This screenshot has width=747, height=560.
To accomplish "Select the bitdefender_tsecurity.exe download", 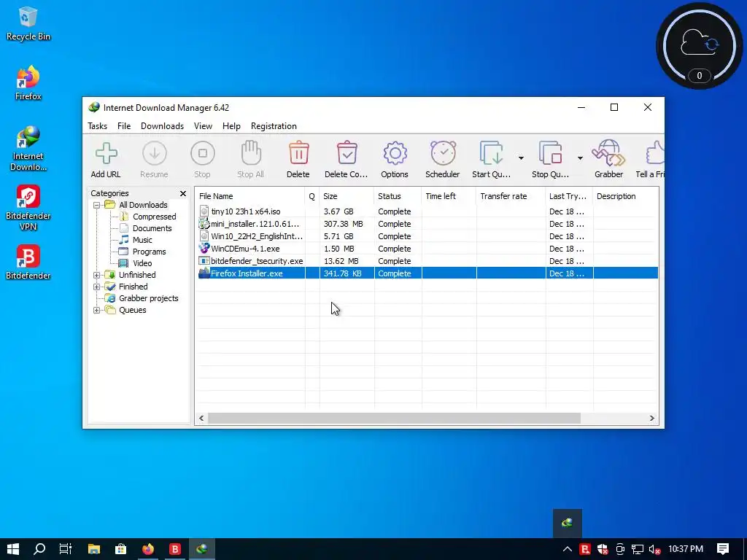I will [x=426, y=261].
